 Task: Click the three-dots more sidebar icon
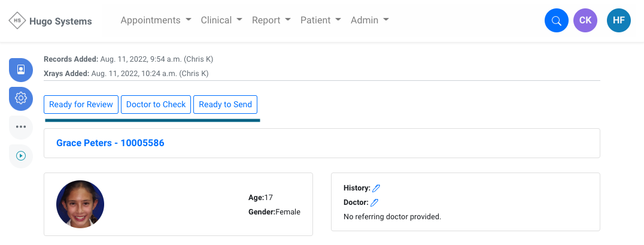(x=21, y=126)
